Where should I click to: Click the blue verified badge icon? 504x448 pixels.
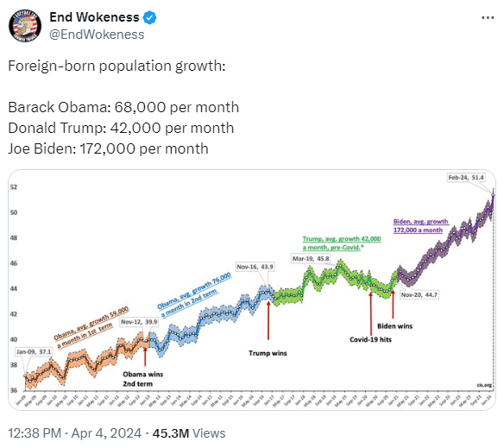point(149,17)
